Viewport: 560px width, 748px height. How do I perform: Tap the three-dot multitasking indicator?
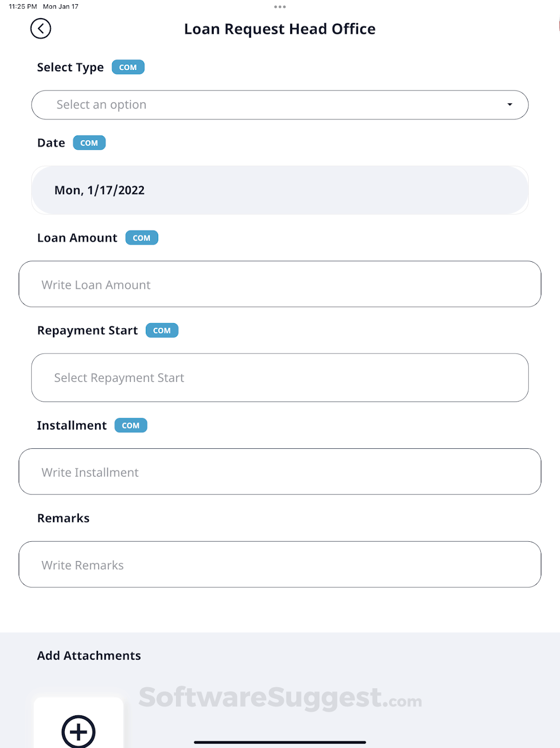[x=280, y=7]
